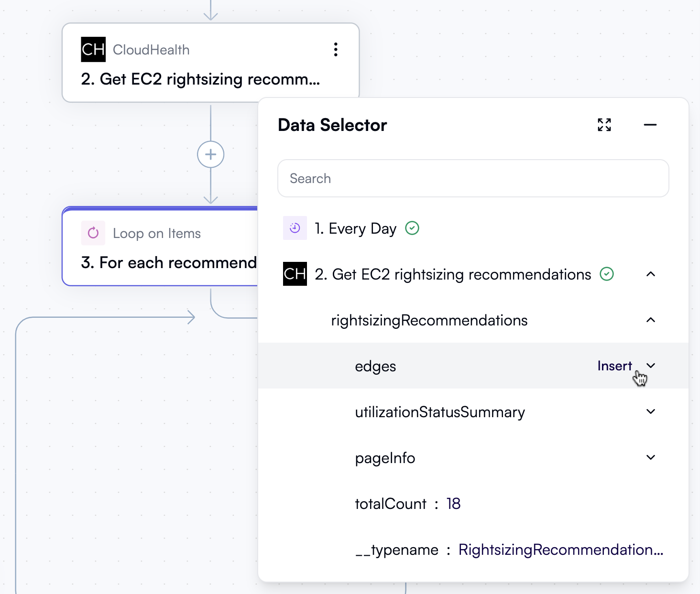Minimize the Data Selector panel
The image size is (700, 594).
coord(650,125)
